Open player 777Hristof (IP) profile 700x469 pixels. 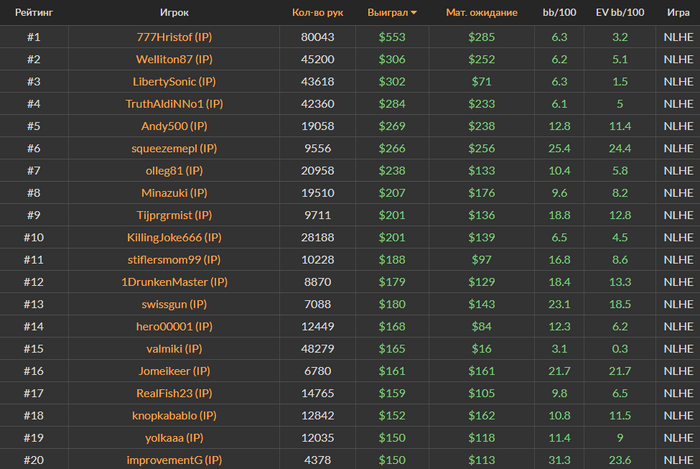point(174,37)
